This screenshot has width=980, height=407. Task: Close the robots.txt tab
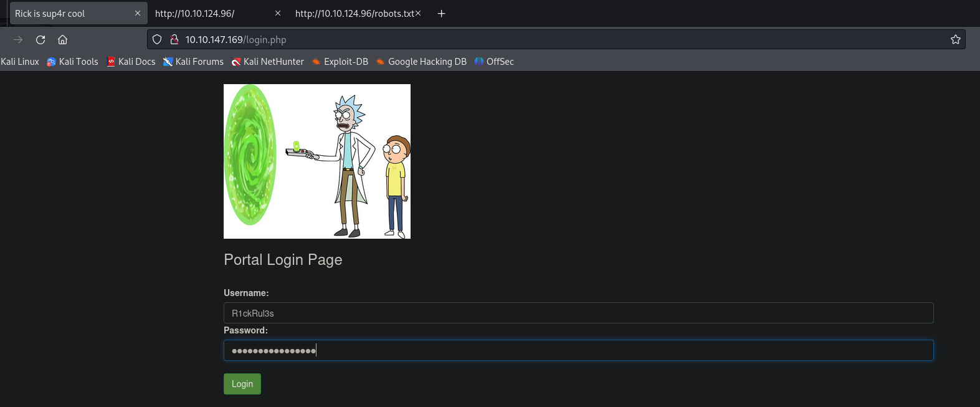click(x=418, y=13)
